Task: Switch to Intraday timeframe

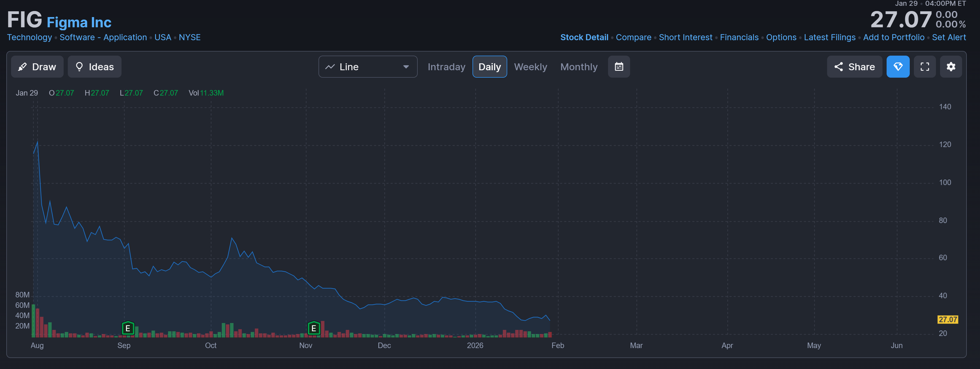Action: (x=446, y=67)
